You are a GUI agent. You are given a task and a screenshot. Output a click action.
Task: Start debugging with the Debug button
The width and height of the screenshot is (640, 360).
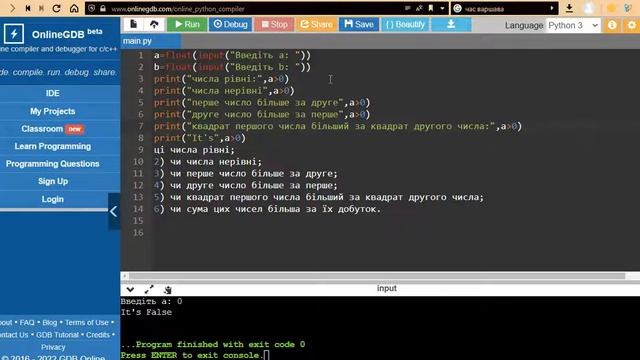coord(231,24)
